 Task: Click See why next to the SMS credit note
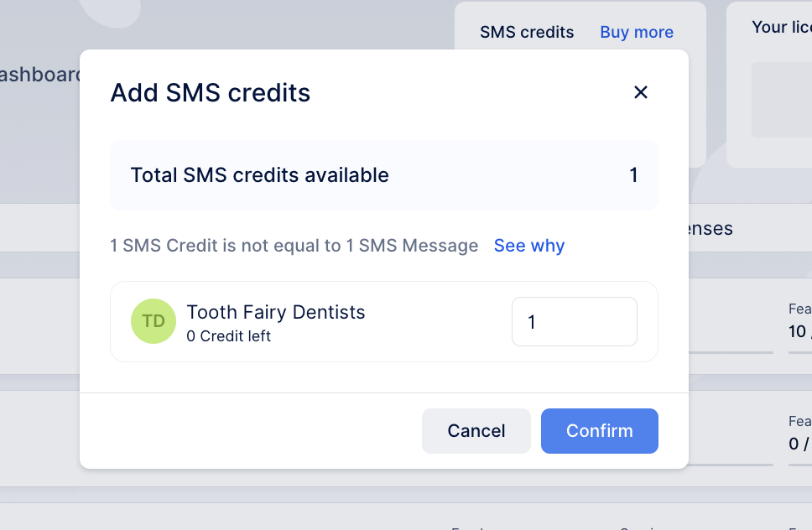[528, 245]
